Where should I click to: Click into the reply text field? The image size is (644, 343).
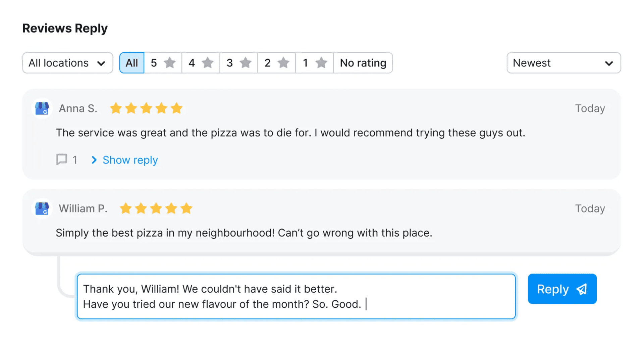click(296, 296)
